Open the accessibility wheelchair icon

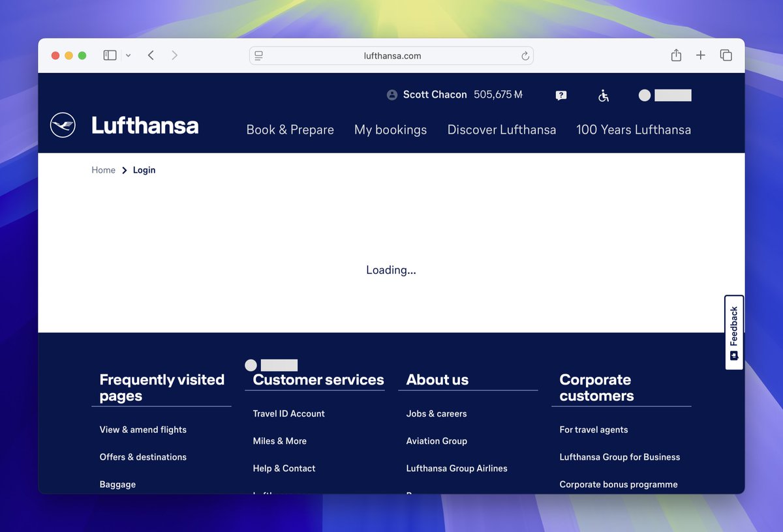[x=604, y=95]
